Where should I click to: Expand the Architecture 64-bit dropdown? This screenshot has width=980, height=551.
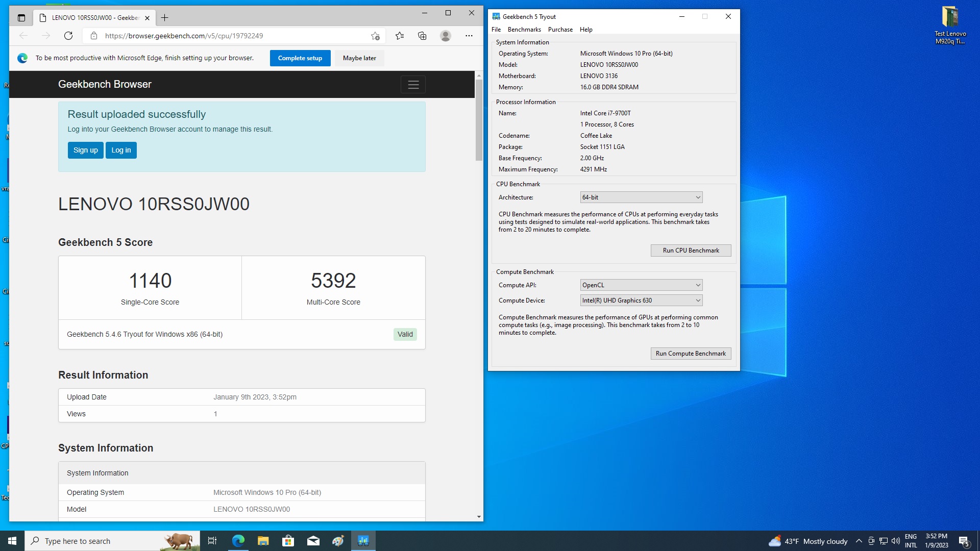(641, 197)
